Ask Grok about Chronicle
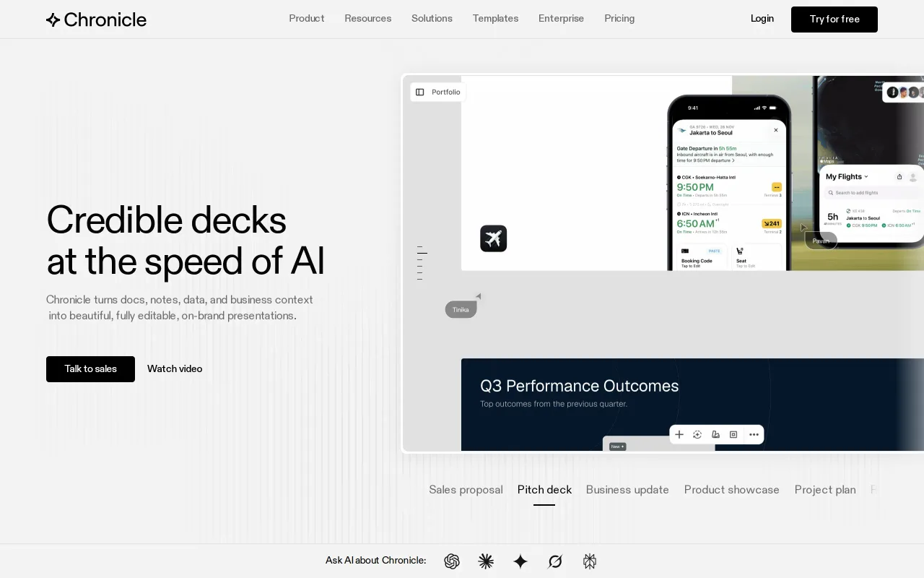The image size is (924, 578). pos(555,561)
